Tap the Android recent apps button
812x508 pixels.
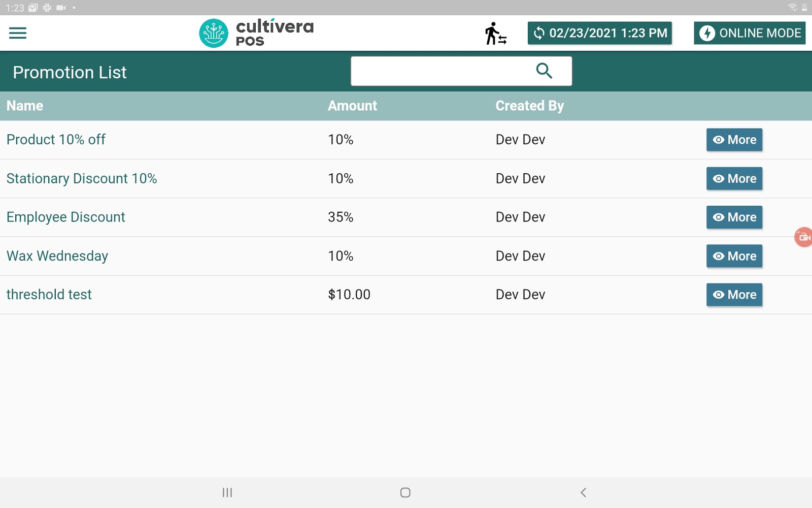click(227, 492)
